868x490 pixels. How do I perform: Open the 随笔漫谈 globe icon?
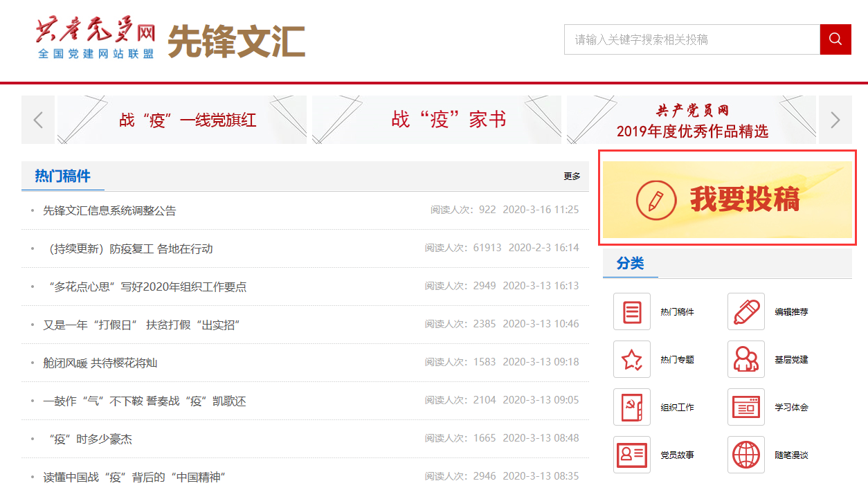[x=745, y=455]
